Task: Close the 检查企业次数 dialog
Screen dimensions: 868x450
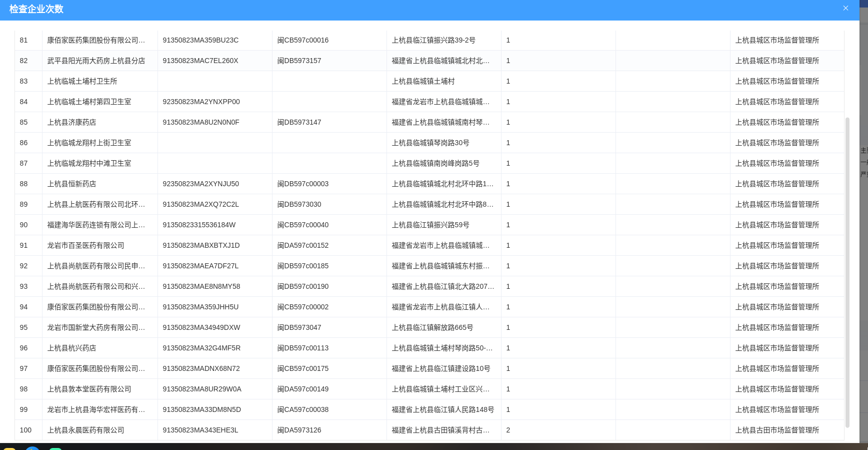Action: 845,8
